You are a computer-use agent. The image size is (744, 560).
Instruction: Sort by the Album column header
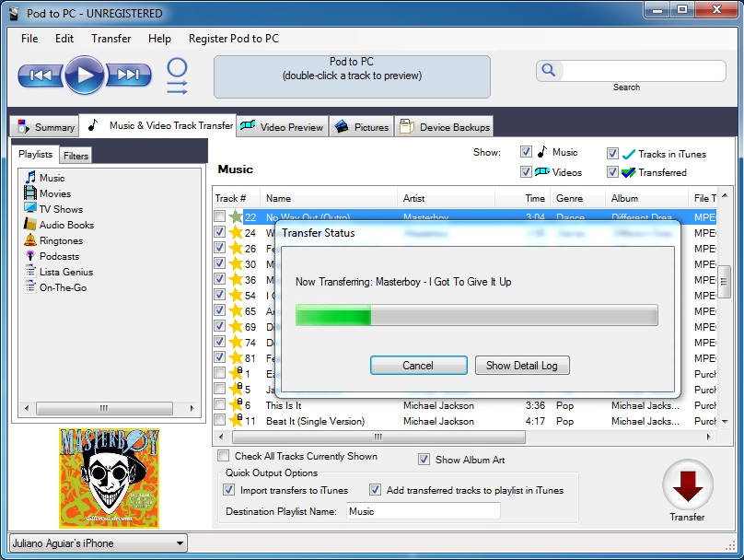pos(646,198)
